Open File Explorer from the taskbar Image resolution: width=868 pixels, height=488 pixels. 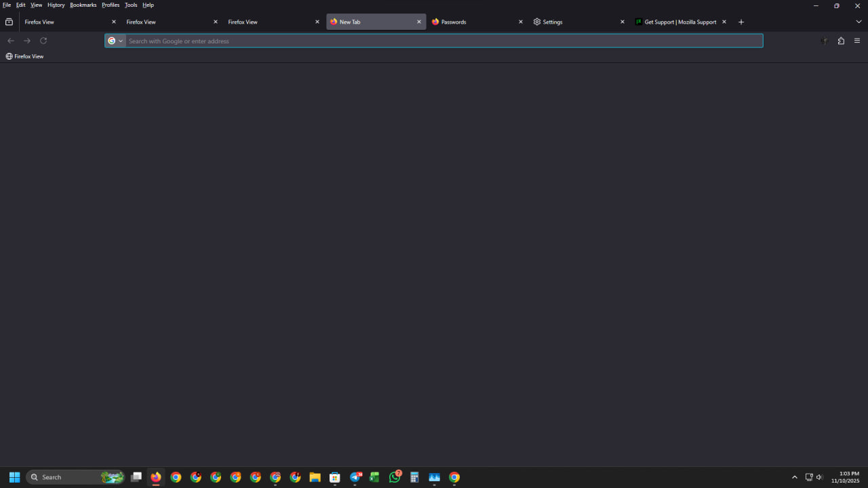(x=315, y=477)
